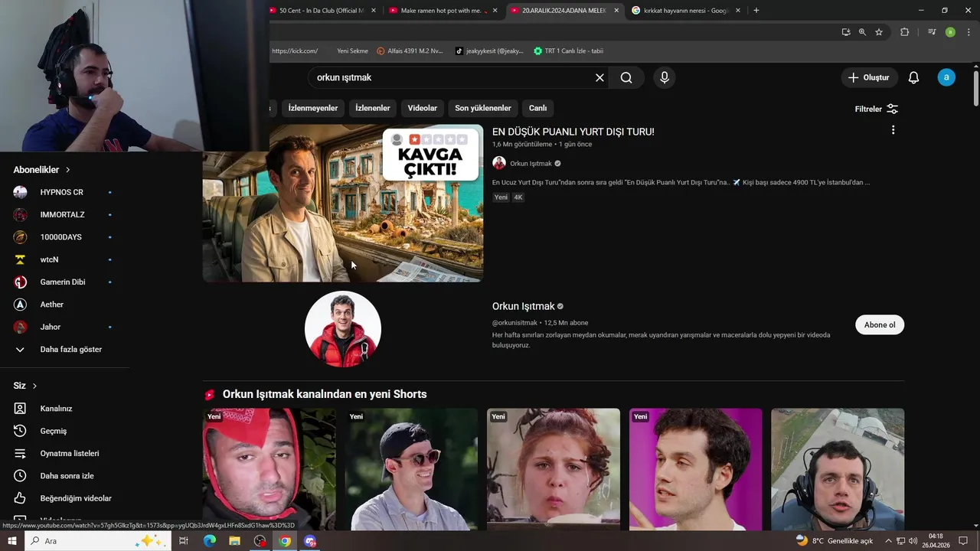Open the media control icon in Chrome toolbar
The image size is (980, 551).
point(932,32)
